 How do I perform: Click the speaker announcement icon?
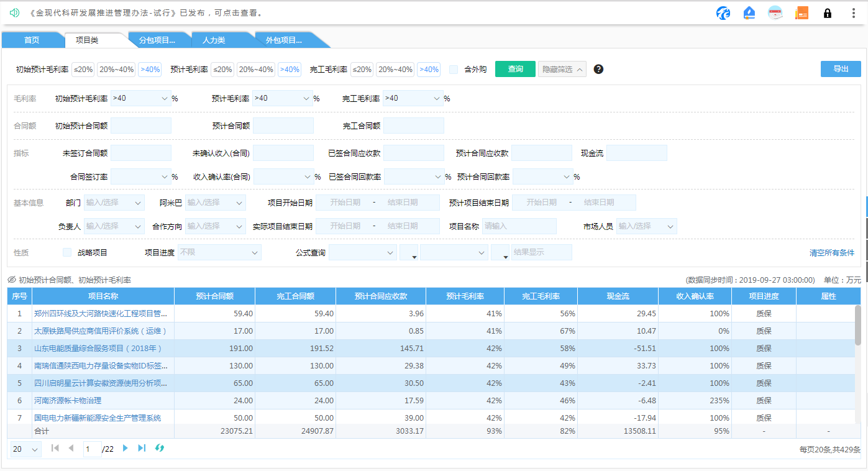14,12
